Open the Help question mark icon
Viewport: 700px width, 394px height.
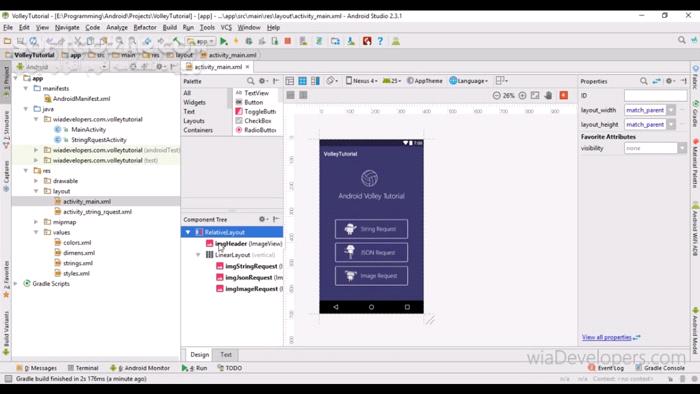(380, 41)
